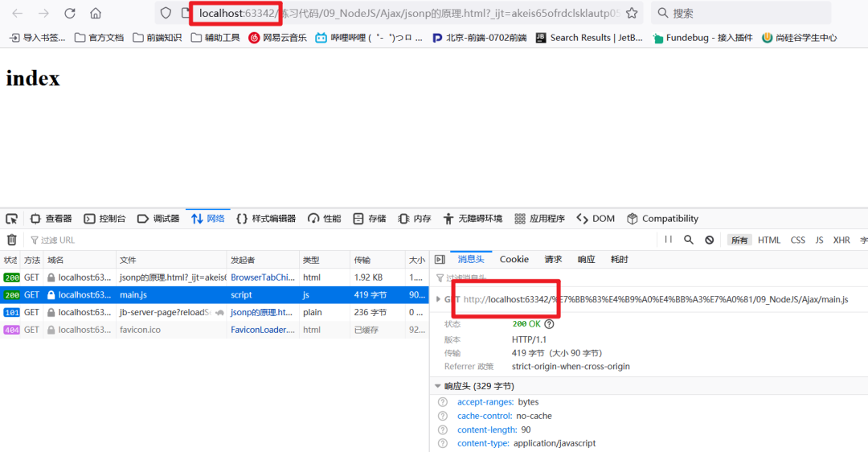868x452 pixels.
Task: Sort requests by the 发起者 column header
Action: [263, 260]
